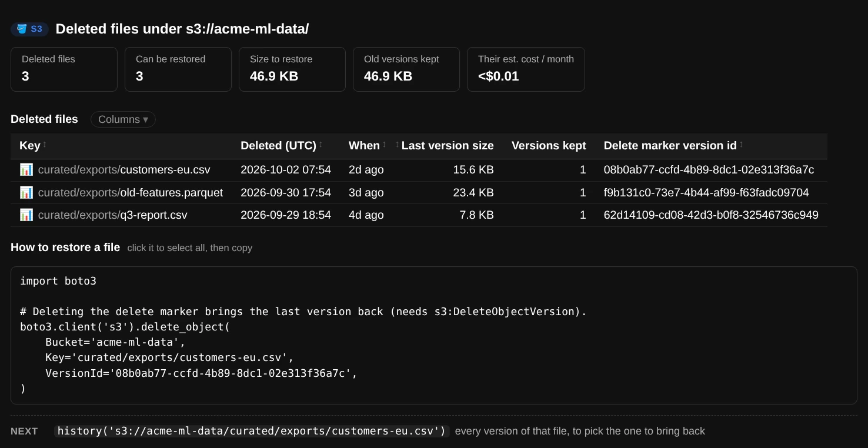Open the Columns dropdown
868x448 pixels.
tap(123, 119)
